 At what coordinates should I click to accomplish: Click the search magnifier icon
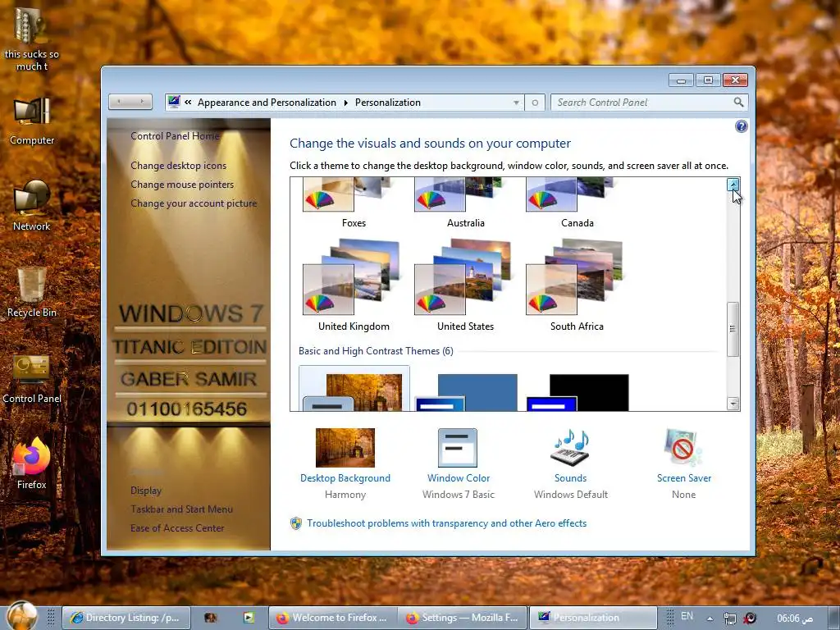739,102
